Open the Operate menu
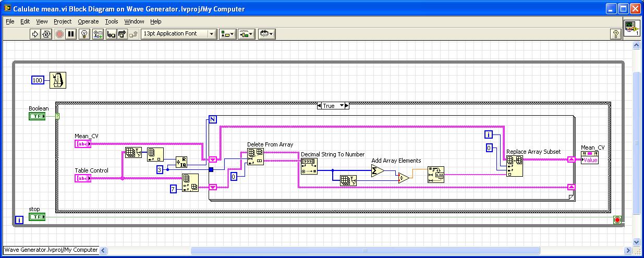 click(88, 21)
